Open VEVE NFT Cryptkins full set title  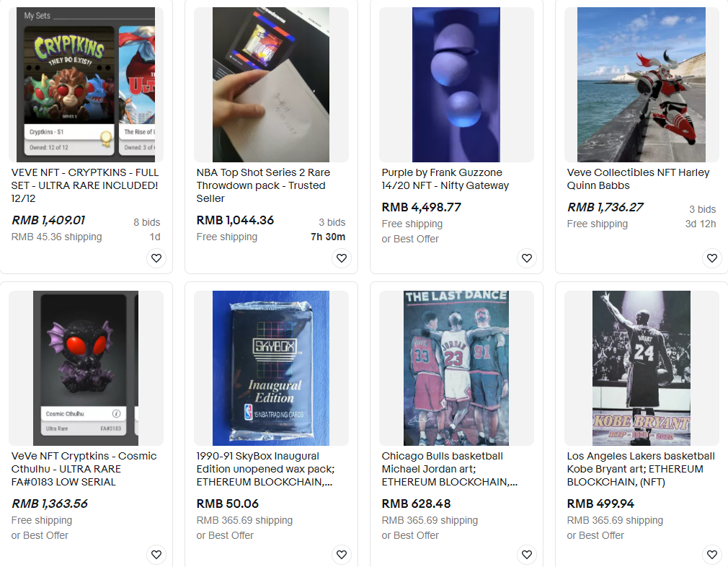[x=86, y=185]
